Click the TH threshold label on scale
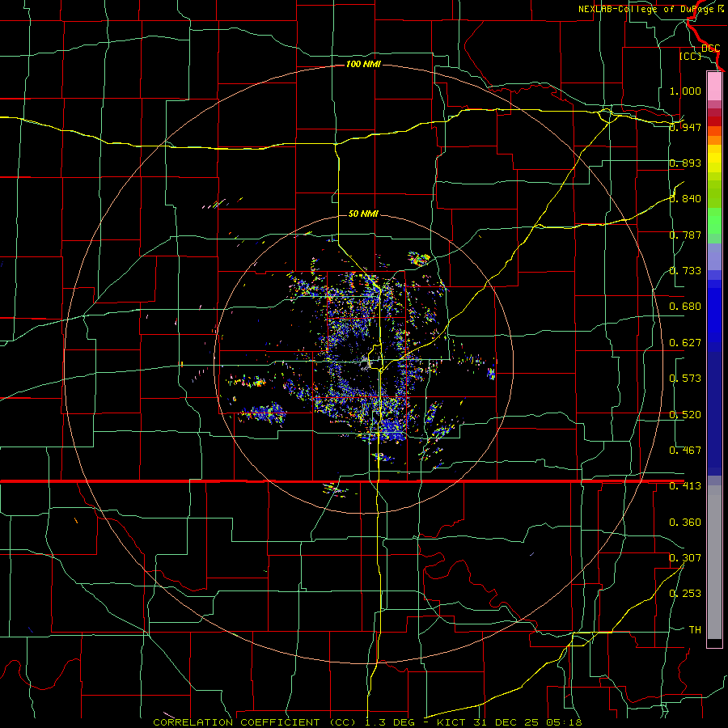Screen dimensions: 728x728 695,630
